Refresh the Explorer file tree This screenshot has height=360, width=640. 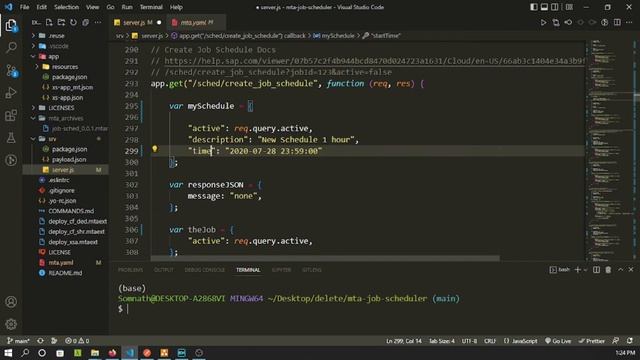pos(73,22)
